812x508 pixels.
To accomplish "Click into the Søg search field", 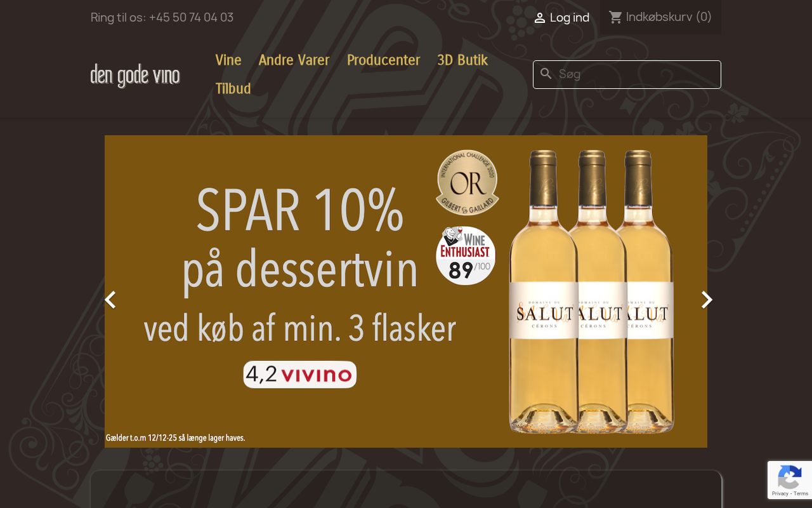I will [627, 74].
